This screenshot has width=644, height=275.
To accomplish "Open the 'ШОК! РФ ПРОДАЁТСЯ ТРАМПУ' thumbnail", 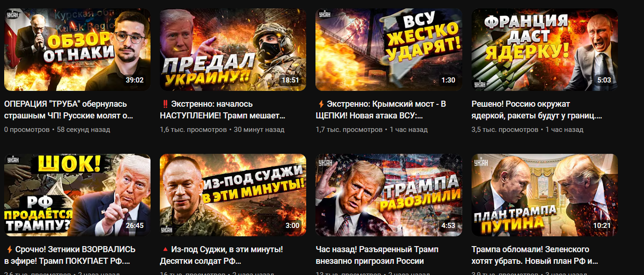I will click(77, 195).
